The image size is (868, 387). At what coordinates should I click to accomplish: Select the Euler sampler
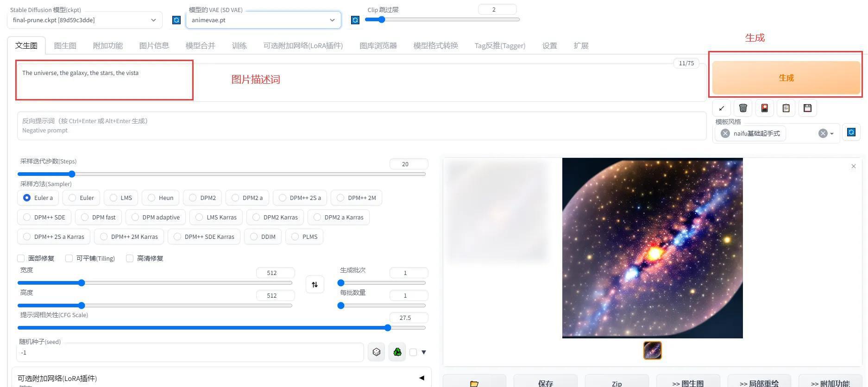coord(81,198)
